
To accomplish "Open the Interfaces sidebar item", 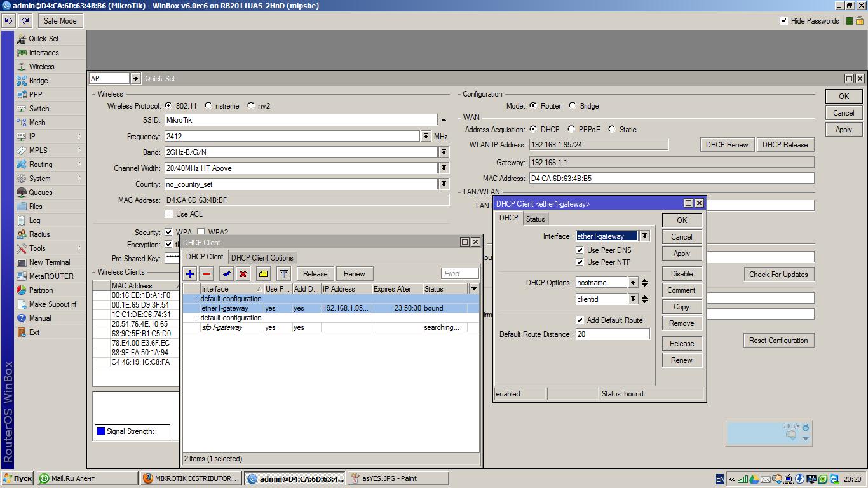I will tap(43, 53).
